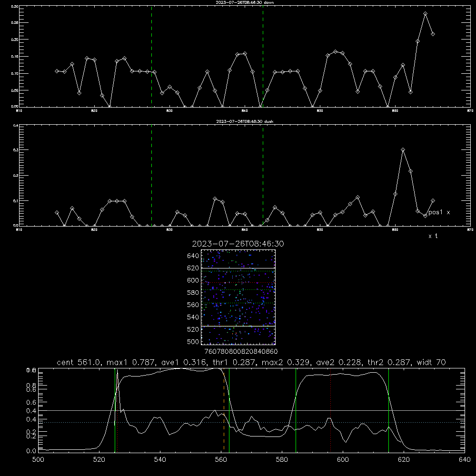Click the 520 label on the scatter map y-axis
Screen dimensions: 476x476
point(193,329)
